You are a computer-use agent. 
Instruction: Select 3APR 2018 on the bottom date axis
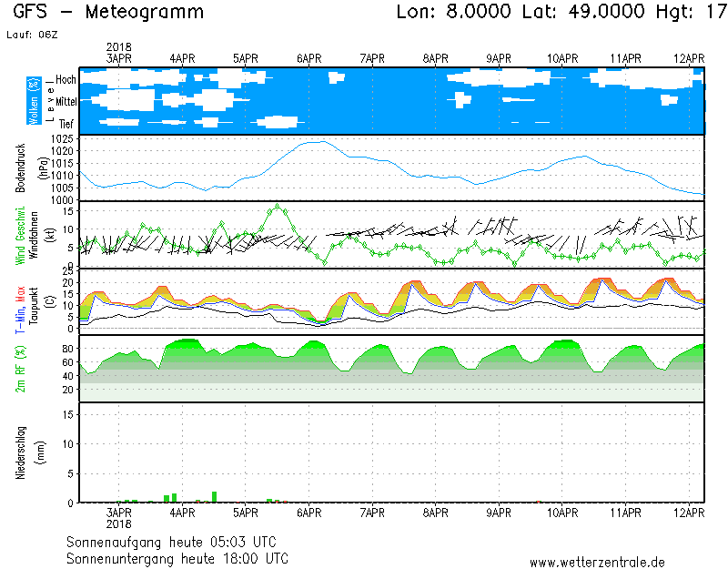119,518
